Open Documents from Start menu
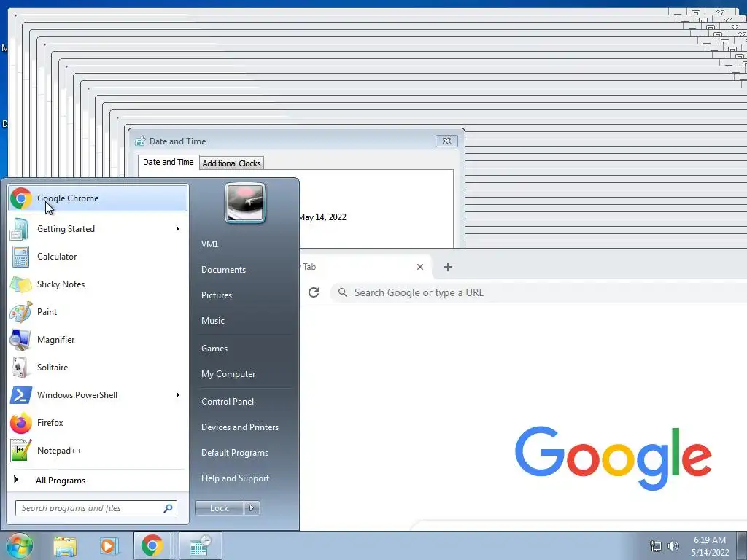747x560 pixels. [223, 270]
